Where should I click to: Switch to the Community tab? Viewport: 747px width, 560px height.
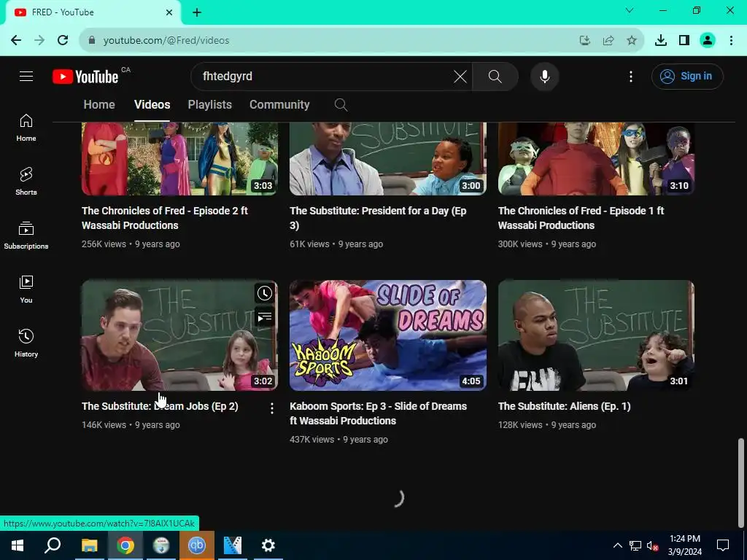(x=279, y=105)
